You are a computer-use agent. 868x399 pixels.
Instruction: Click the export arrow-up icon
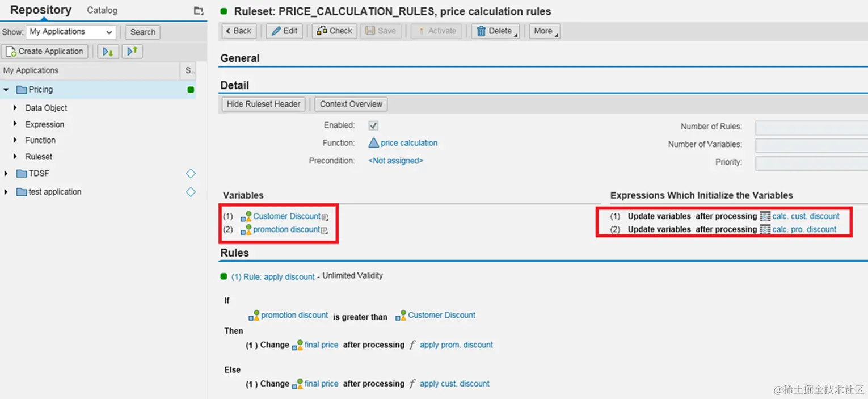(x=132, y=52)
